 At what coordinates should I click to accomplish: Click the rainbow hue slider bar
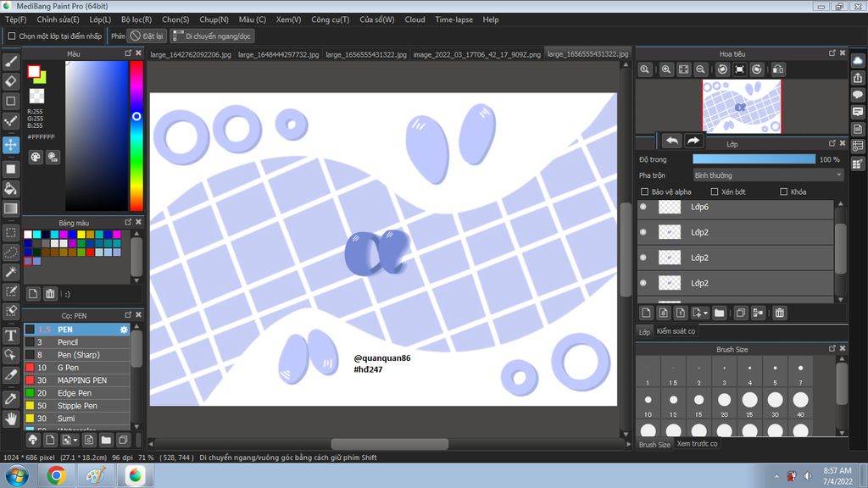pyautogui.click(x=136, y=136)
